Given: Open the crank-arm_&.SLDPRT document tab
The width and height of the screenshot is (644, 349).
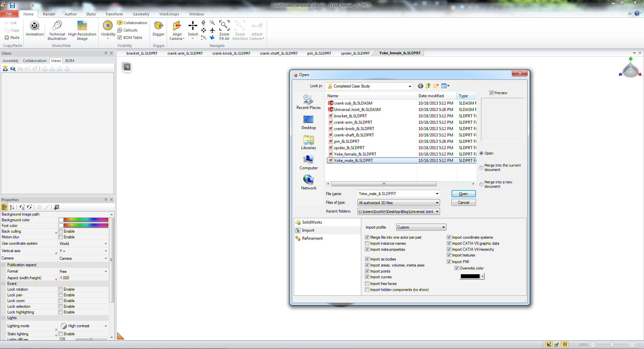Looking at the screenshot, I should pos(185,53).
